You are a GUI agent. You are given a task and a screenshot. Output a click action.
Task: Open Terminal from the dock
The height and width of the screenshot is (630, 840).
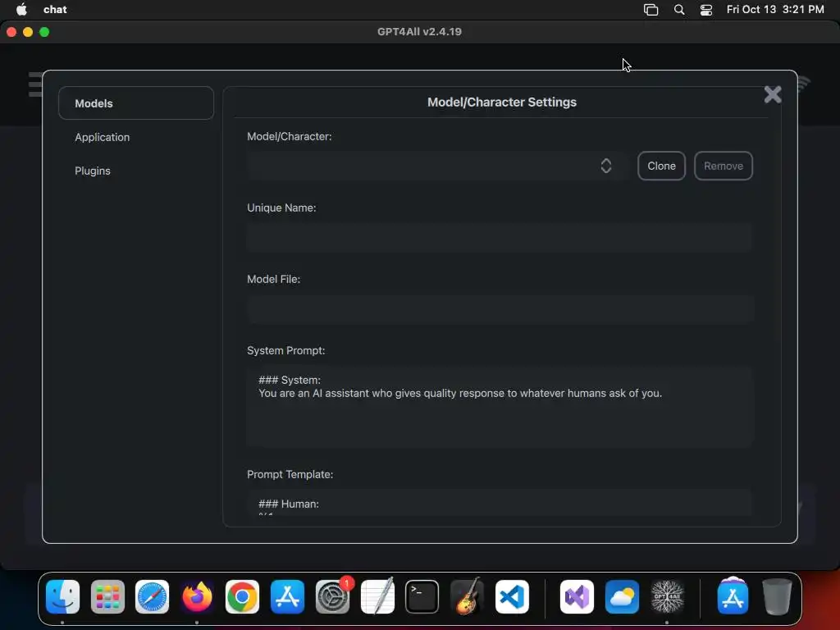(x=422, y=597)
